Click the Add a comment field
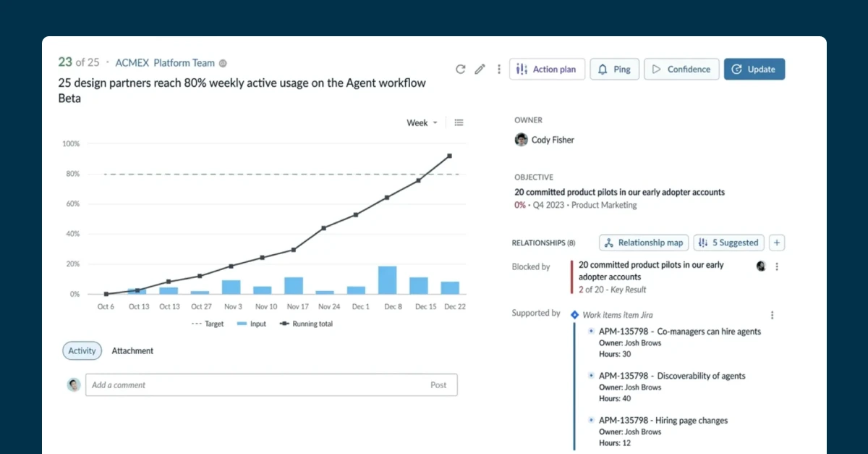 pos(271,385)
